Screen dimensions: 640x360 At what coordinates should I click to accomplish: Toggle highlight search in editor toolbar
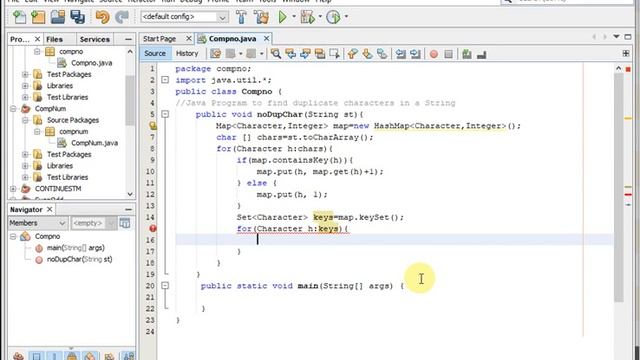(320, 54)
